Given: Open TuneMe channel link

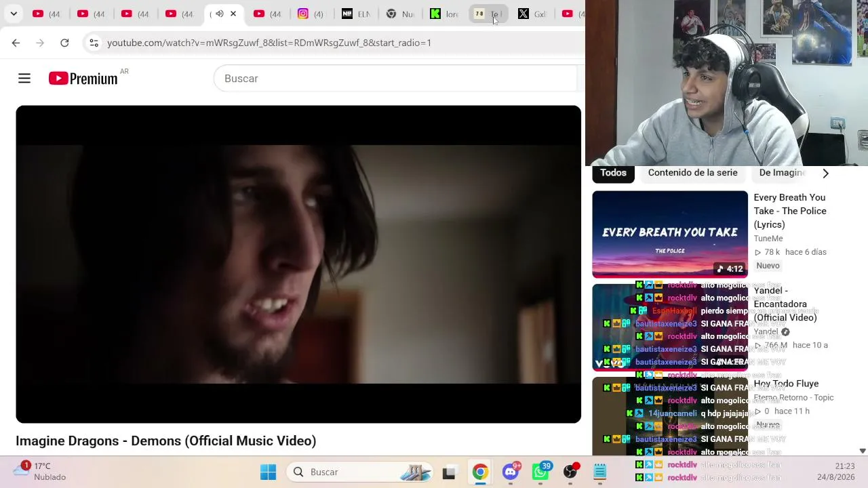Looking at the screenshot, I should (768, 239).
